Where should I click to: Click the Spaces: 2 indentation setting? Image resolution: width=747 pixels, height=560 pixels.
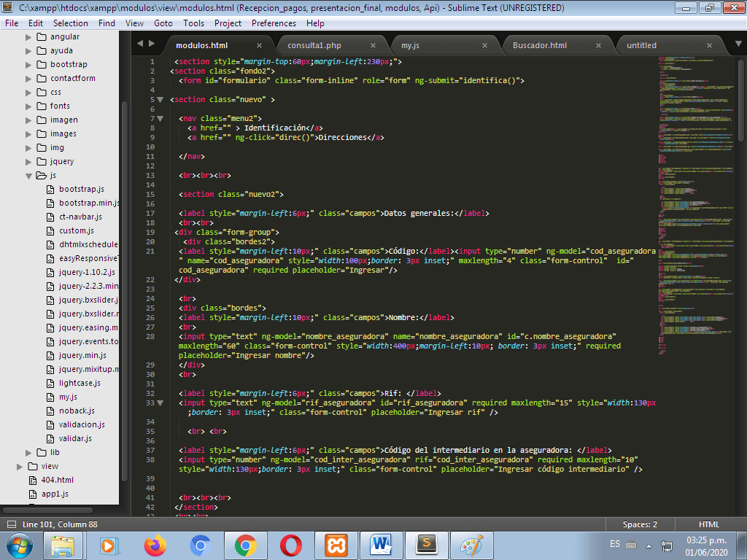click(639, 524)
